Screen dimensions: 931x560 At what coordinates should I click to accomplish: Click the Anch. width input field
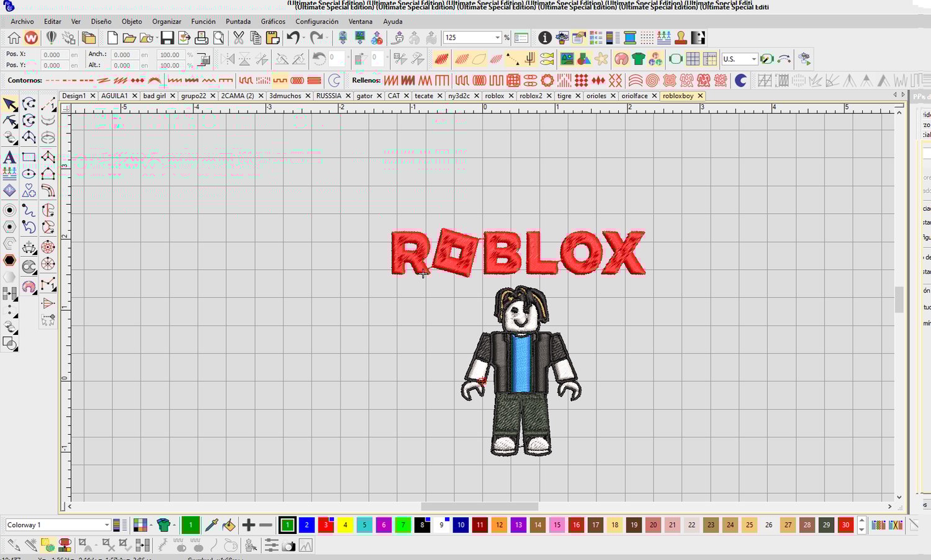pos(125,55)
